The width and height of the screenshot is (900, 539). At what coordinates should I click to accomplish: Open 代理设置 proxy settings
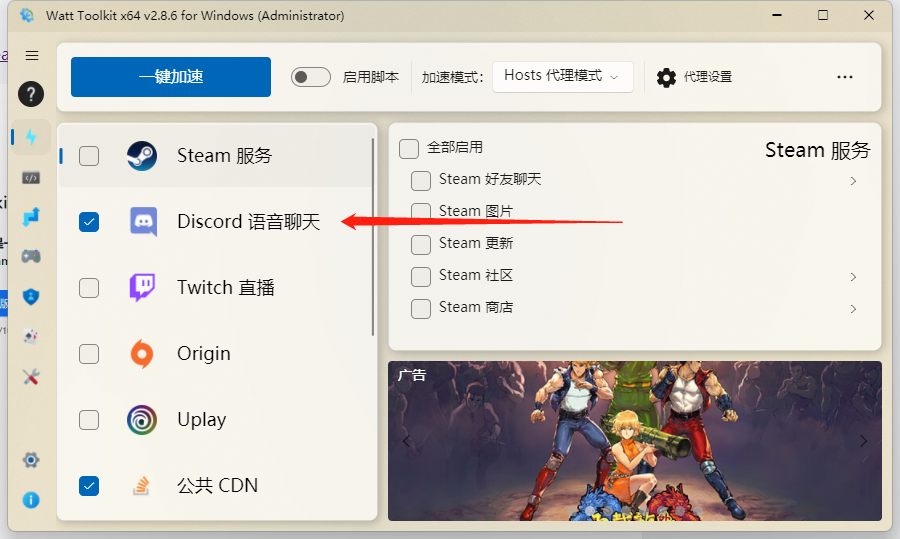[x=694, y=77]
